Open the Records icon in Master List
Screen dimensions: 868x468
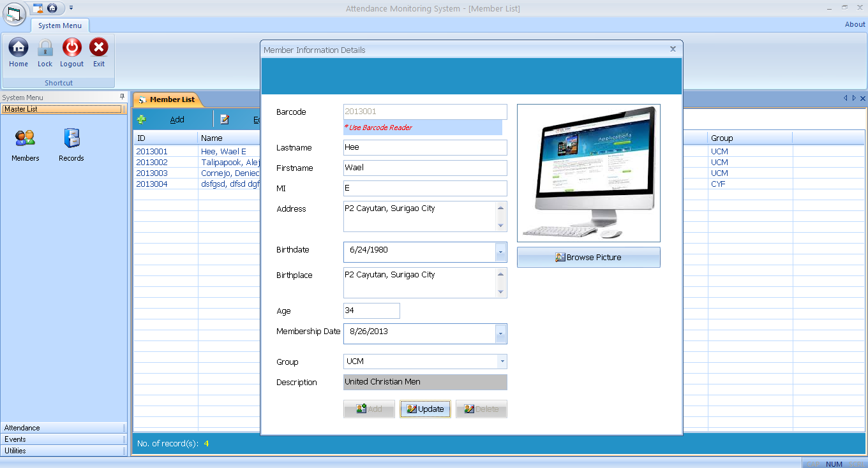71,138
